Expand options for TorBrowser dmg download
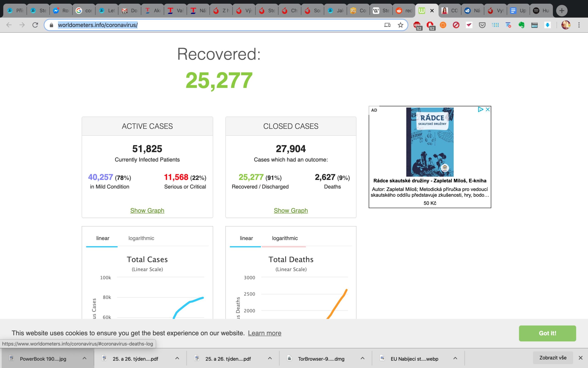The height and width of the screenshot is (368, 588). (x=362, y=358)
